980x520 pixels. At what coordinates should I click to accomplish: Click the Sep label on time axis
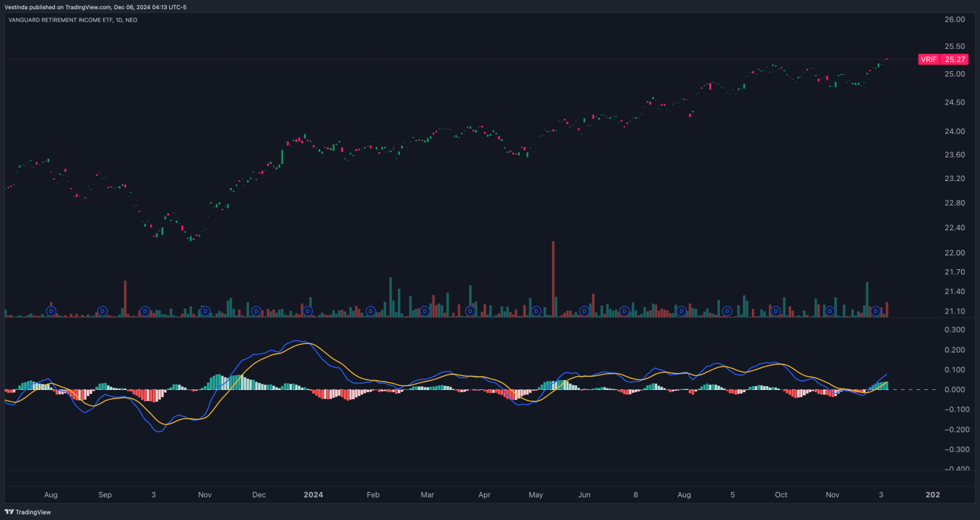click(x=105, y=495)
